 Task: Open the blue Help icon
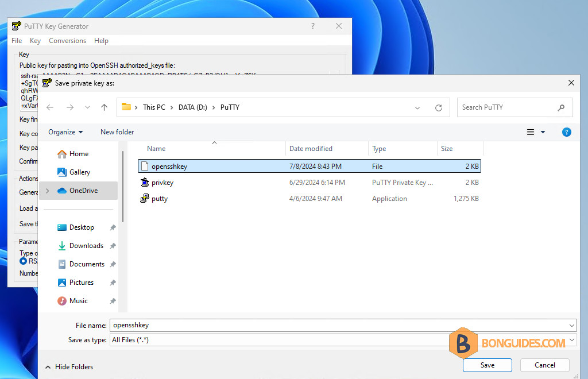(x=566, y=132)
